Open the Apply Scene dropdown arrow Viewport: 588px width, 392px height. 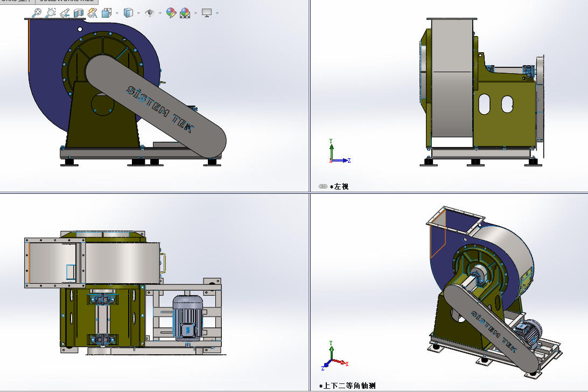(195, 13)
